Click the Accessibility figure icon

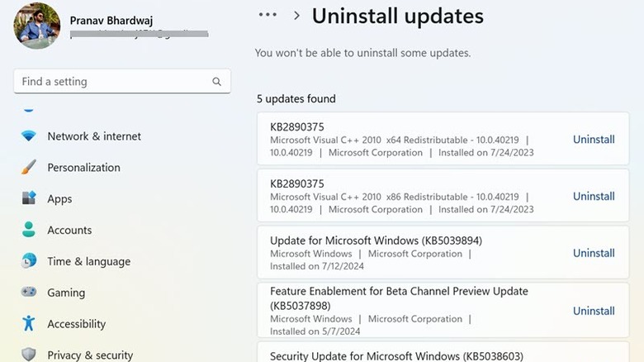pyautogui.click(x=29, y=323)
